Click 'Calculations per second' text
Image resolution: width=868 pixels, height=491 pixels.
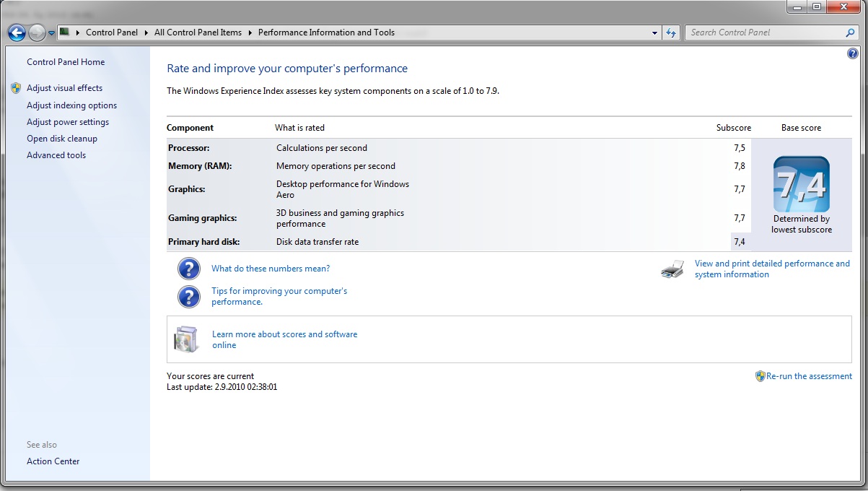coord(322,148)
